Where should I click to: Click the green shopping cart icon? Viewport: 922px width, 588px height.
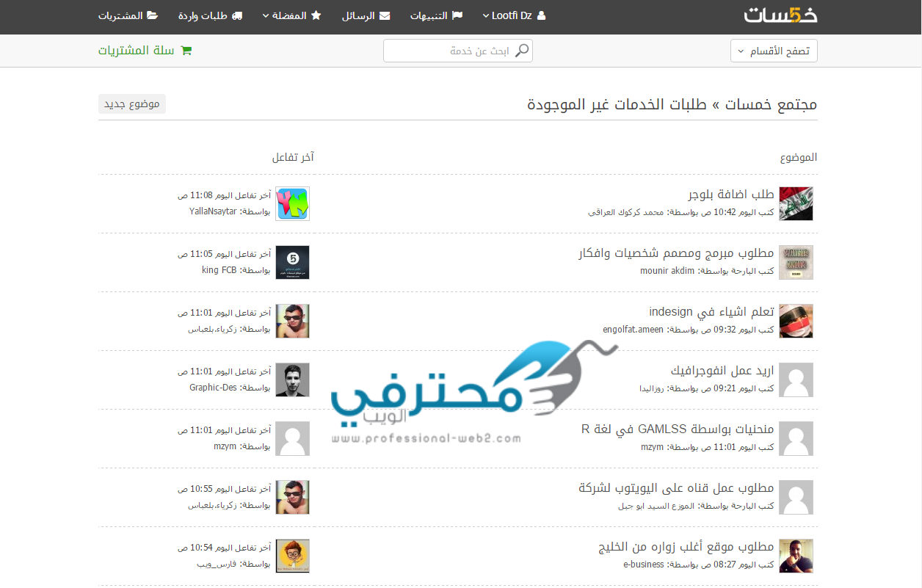point(186,51)
